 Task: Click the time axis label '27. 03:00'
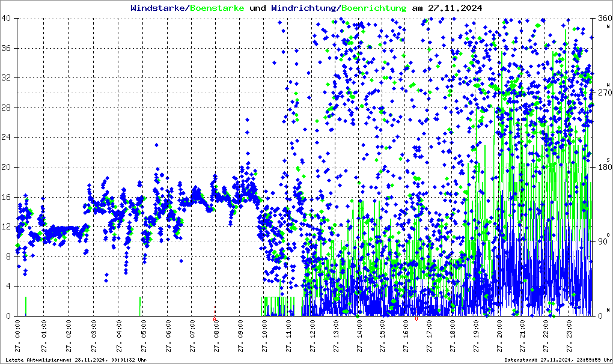tap(94, 336)
